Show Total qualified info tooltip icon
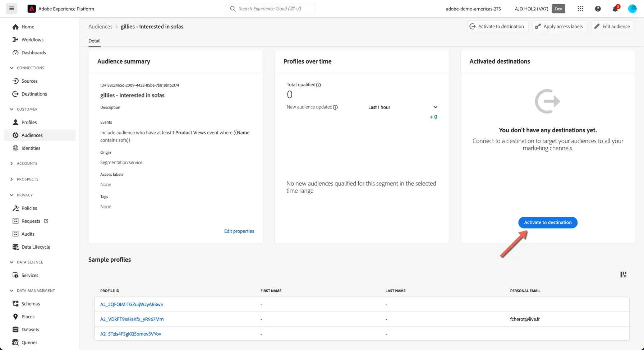Viewport: 644px width, 350px height. [318, 85]
